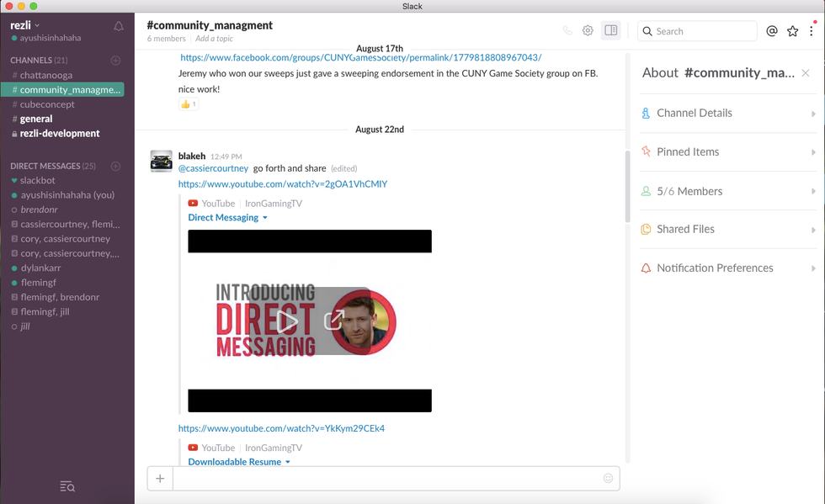Open channel settings gear icon
This screenshot has width=825, height=504.
tap(588, 31)
